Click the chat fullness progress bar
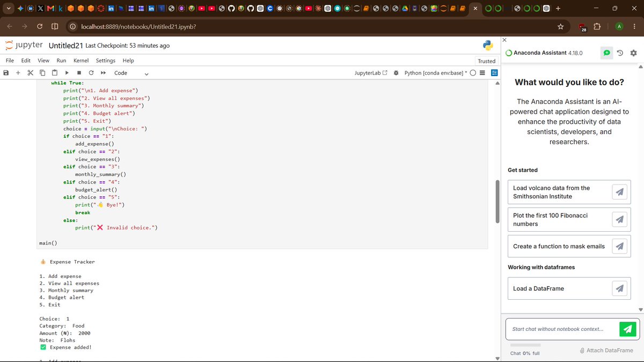This screenshot has height=362, width=644. tap(525, 345)
